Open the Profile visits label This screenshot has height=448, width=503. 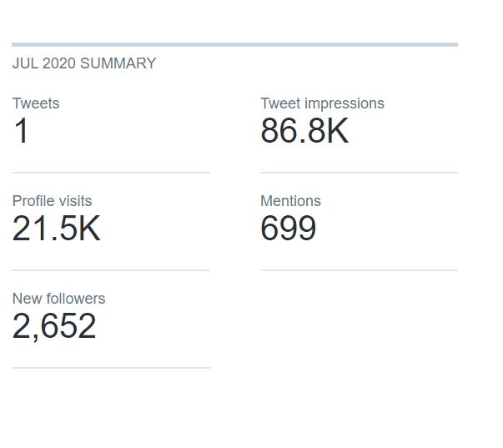(x=52, y=201)
